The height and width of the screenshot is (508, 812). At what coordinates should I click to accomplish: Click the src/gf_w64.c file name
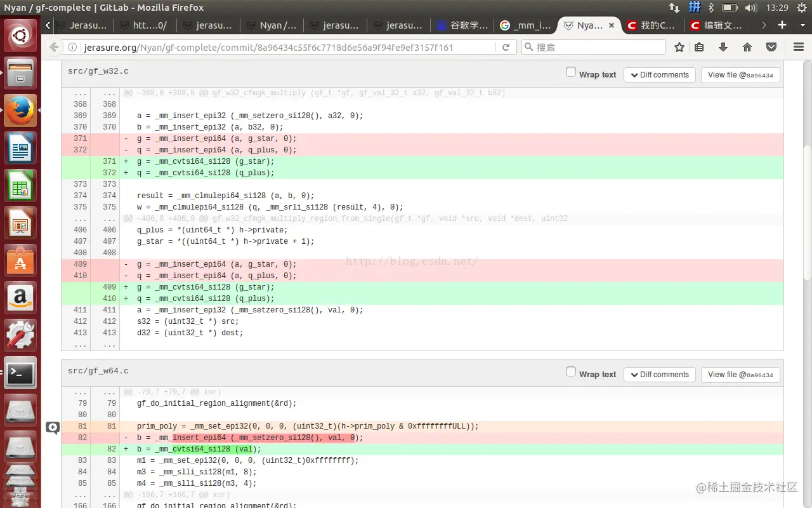pyautogui.click(x=98, y=371)
